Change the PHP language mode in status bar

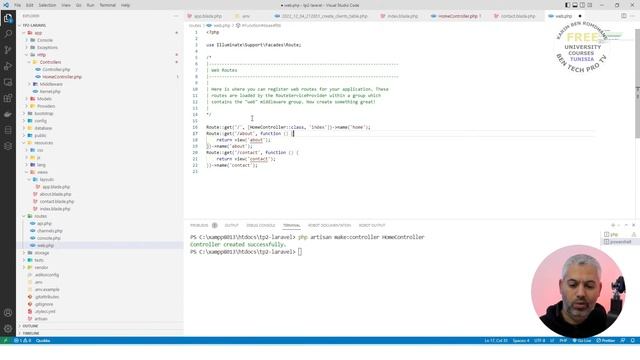pos(563,340)
